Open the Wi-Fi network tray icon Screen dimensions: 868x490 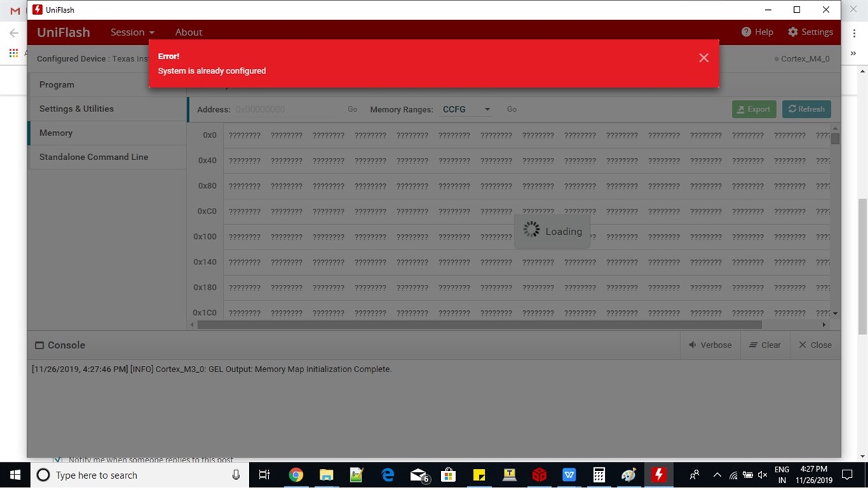click(x=733, y=475)
